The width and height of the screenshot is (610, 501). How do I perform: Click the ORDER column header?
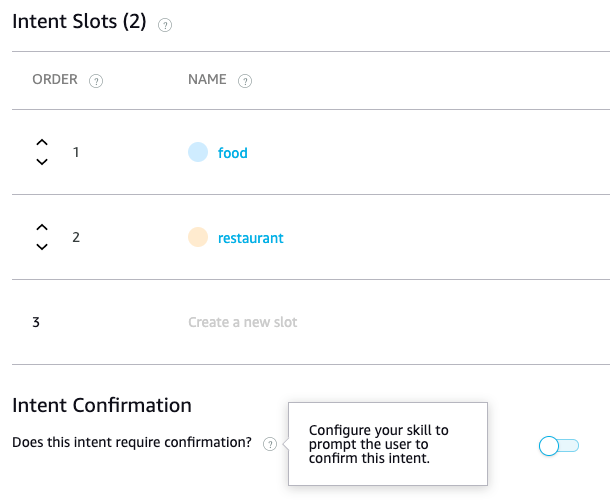(x=55, y=80)
